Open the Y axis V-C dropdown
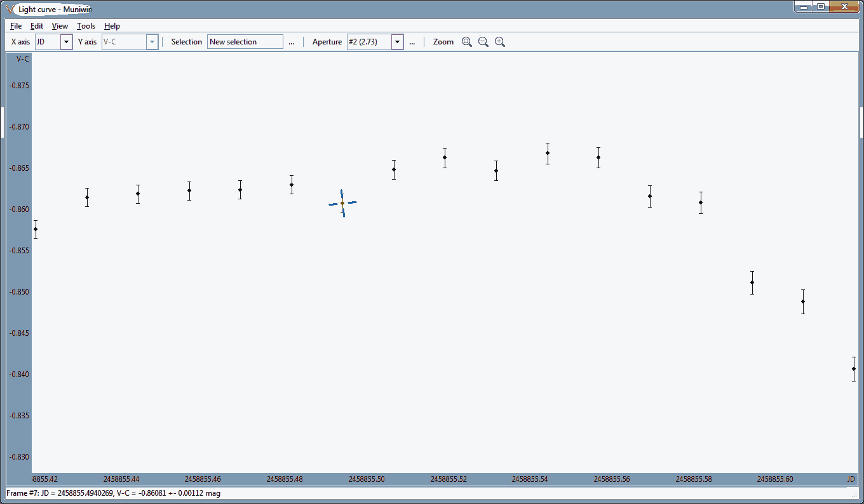The height and width of the screenshot is (504, 864). [x=152, y=42]
